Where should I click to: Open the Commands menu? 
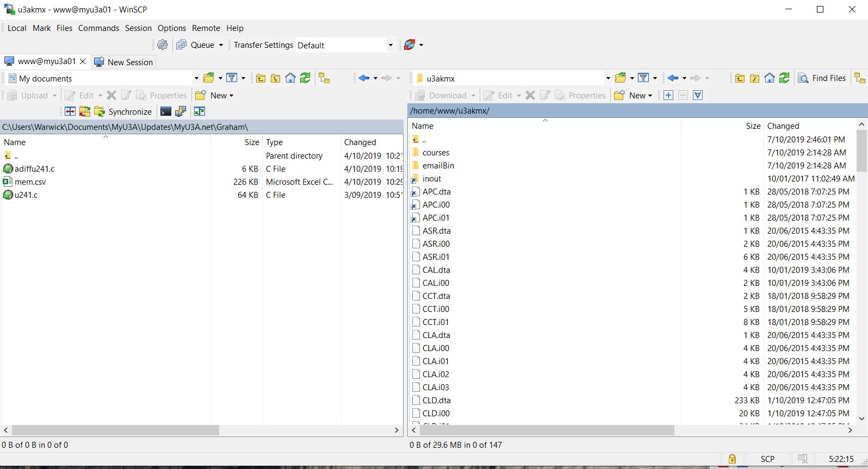point(98,28)
